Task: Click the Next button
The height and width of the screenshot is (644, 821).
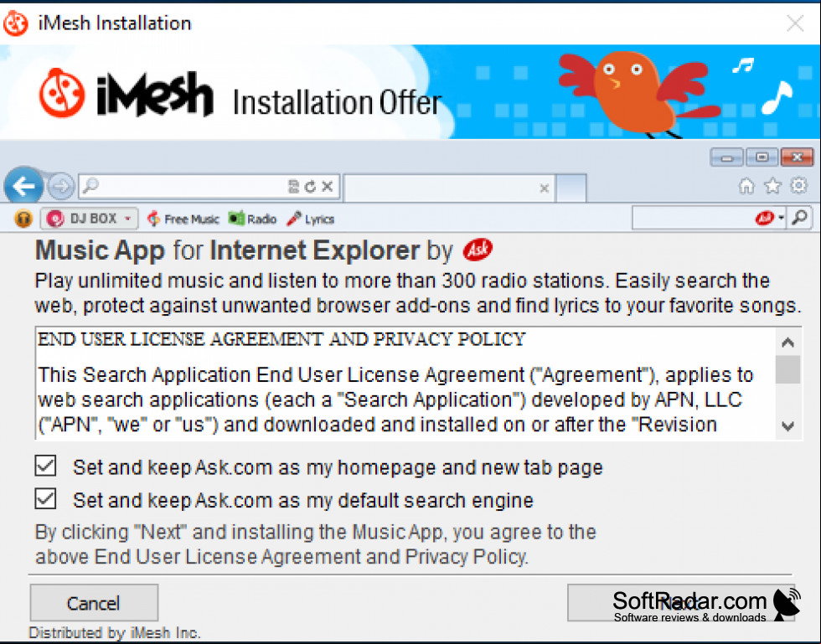Action: 680,603
